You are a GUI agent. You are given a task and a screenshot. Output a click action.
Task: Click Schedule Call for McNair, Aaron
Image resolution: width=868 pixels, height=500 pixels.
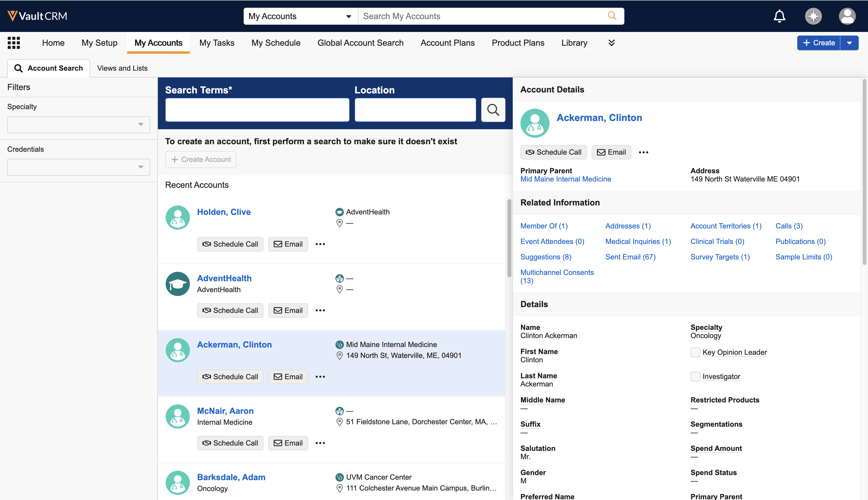tap(230, 443)
